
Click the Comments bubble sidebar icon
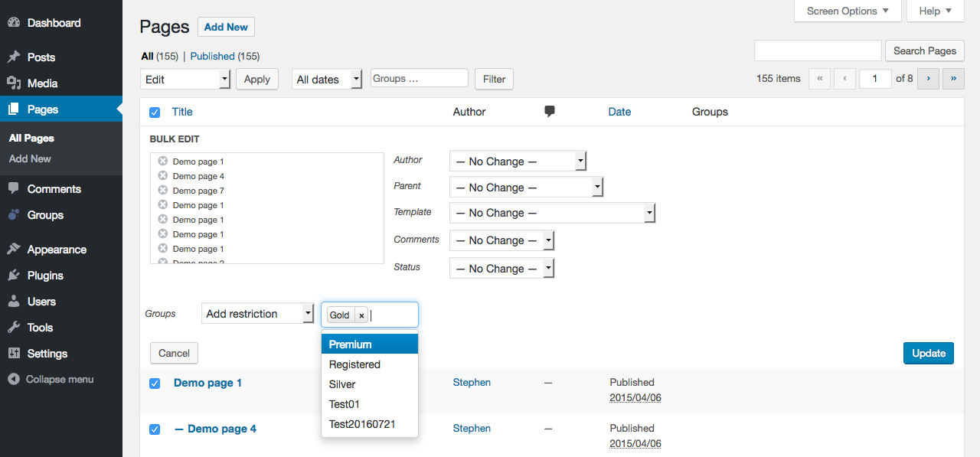tap(14, 189)
